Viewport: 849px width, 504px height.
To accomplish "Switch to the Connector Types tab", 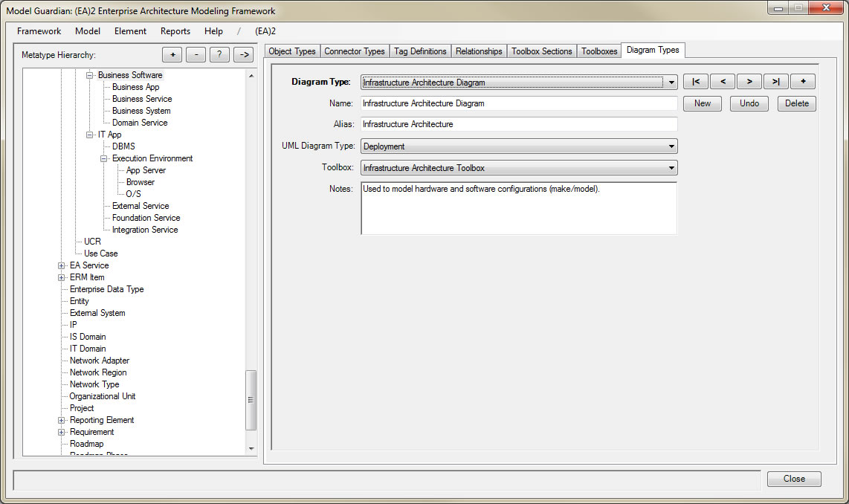I will (355, 51).
